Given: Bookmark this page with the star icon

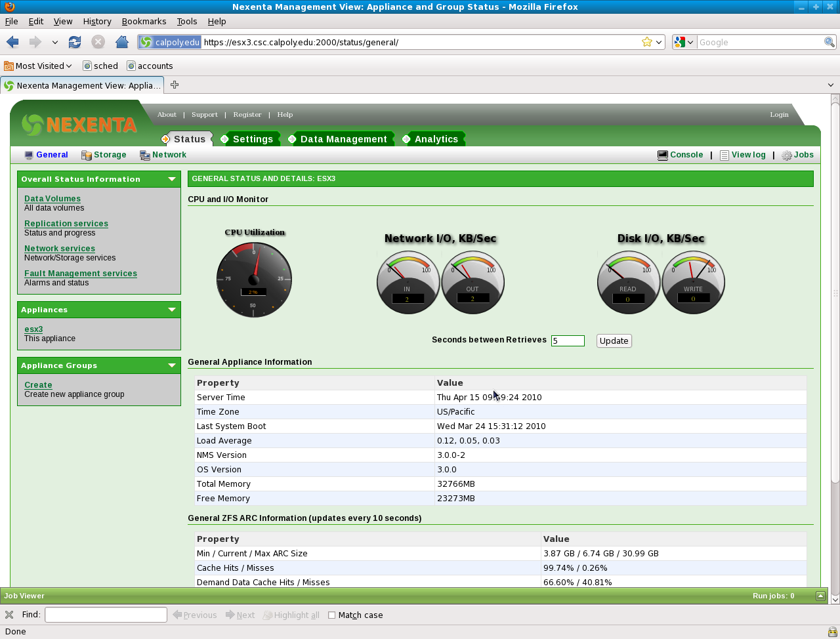Looking at the screenshot, I should (647, 42).
